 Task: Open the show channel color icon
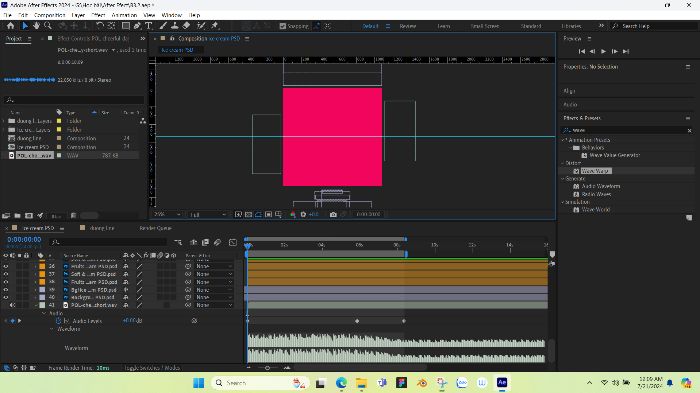tap(293, 214)
